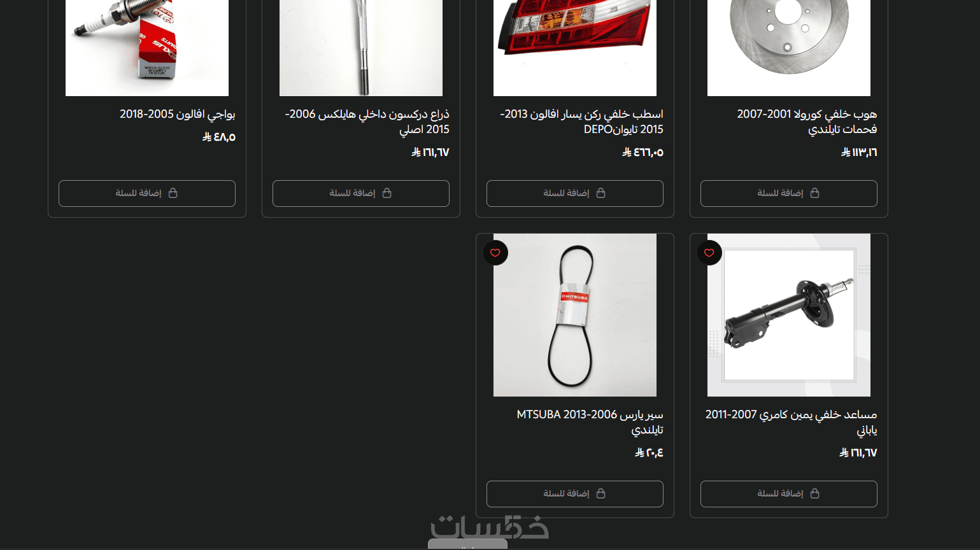Open Corolla 2001-2007 rear hub title link
This screenshot has height=550, width=980.
807,122
